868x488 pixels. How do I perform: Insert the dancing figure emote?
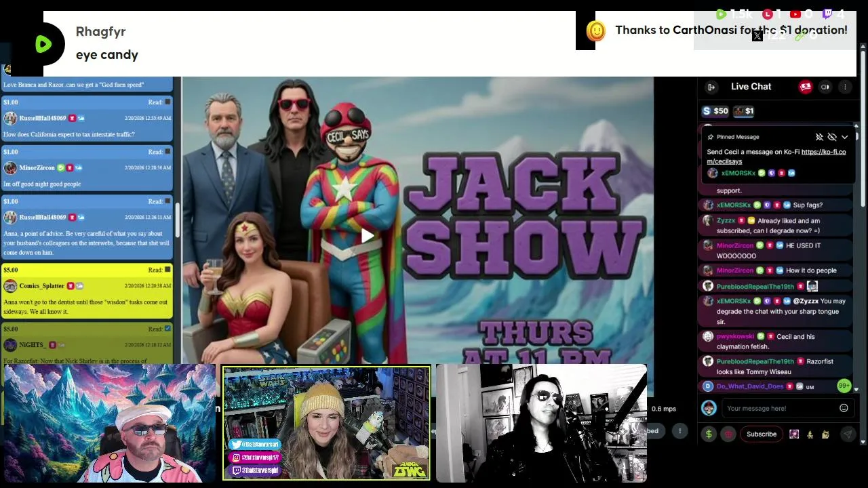click(810, 434)
